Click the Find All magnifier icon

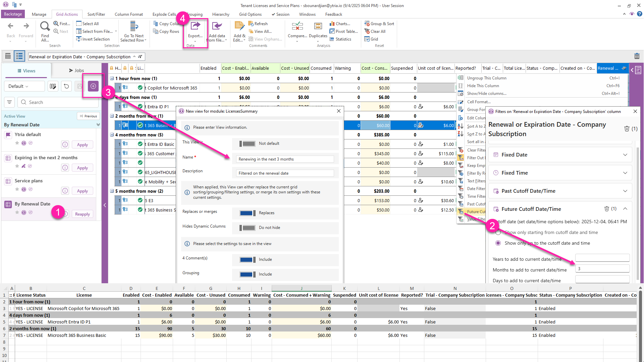(x=45, y=26)
